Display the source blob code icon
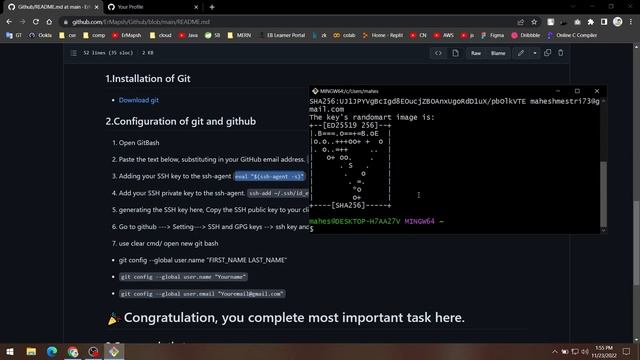 438,53
